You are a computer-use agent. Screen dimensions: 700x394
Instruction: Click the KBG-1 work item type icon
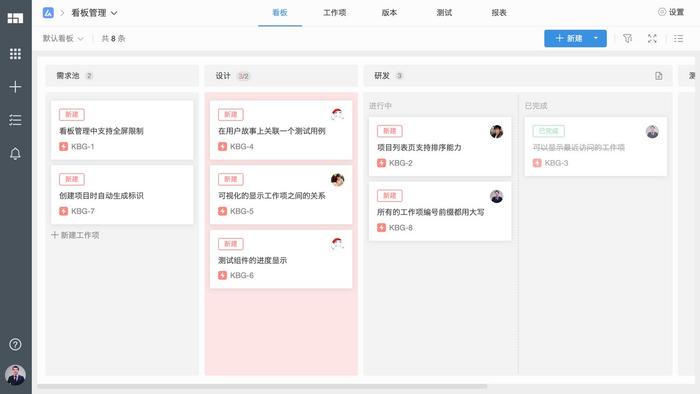click(x=63, y=146)
